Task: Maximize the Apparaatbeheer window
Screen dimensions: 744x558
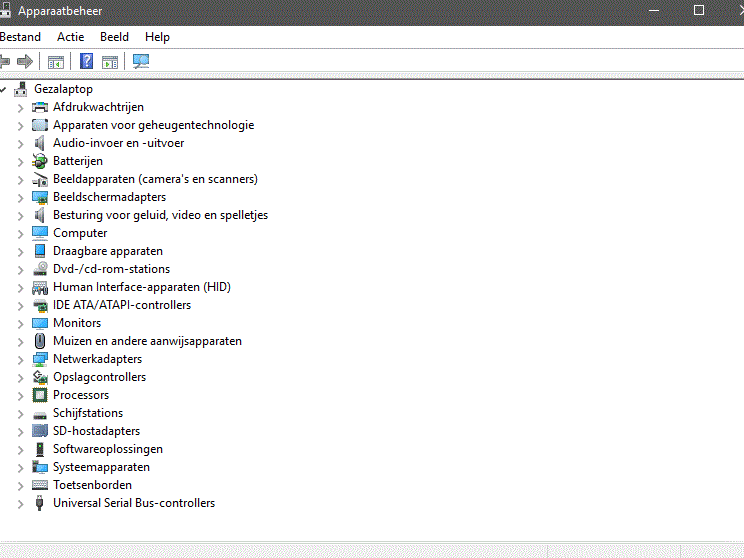Action: (699, 10)
